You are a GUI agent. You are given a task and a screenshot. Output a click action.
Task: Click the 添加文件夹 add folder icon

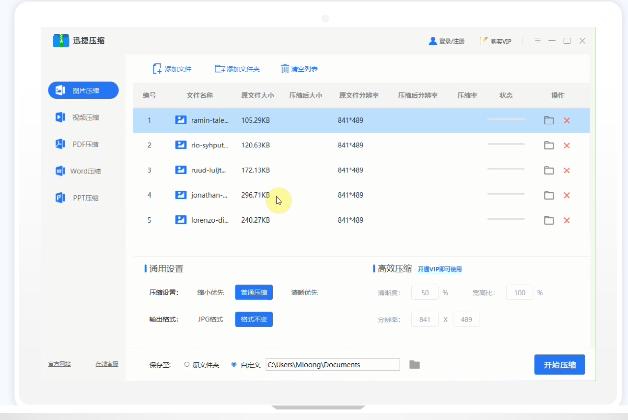click(x=220, y=69)
